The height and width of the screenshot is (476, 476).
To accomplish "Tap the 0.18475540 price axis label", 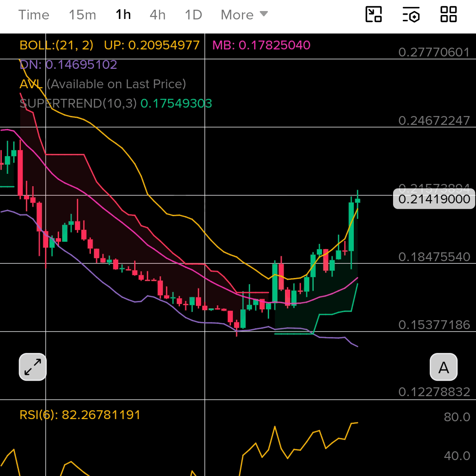I will [x=434, y=257].
